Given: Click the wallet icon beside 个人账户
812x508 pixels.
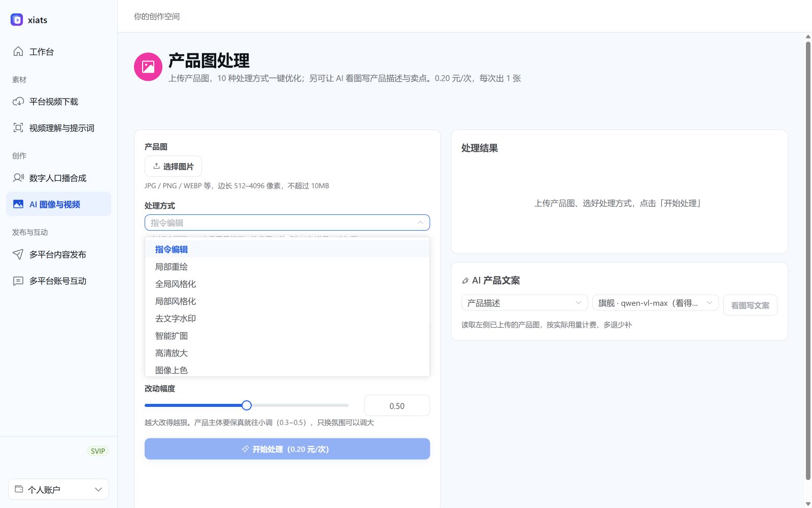Looking at the screenshot, I should pos(19,489).
